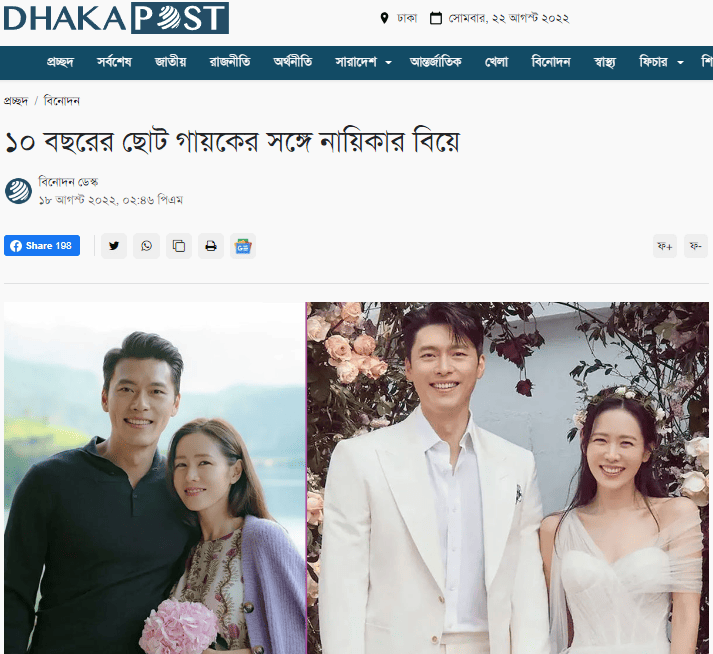Decrease font size with ফ- button

click(x=696, y=246)
